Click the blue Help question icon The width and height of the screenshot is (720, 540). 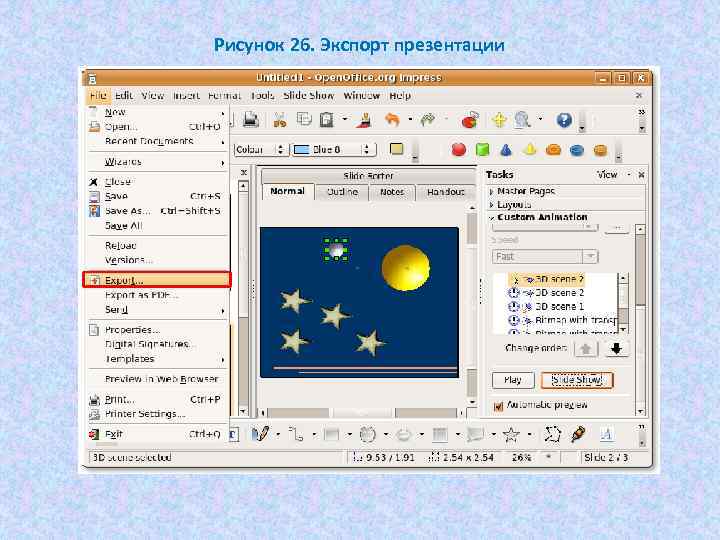[x=564, y=120]
